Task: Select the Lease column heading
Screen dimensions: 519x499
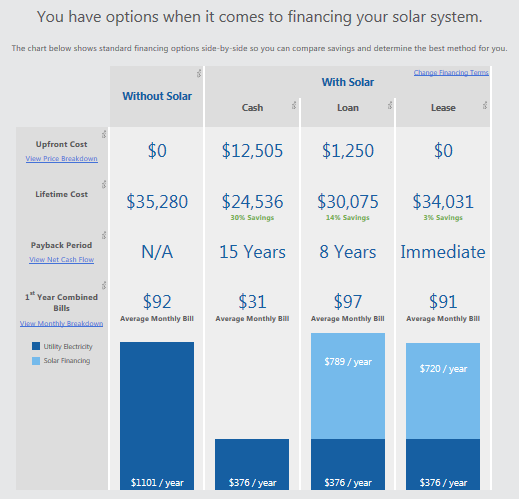Action: tap(443, 108)
